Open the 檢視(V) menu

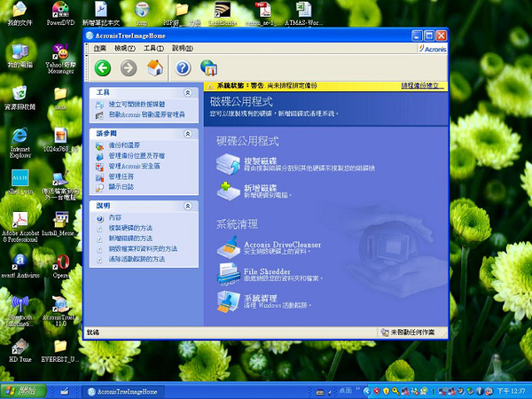coord(125,48)
